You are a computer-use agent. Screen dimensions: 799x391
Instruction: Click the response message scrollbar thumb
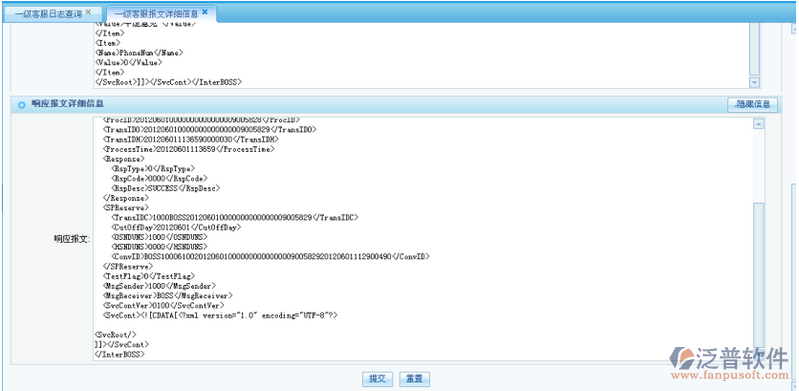point(758,275)
